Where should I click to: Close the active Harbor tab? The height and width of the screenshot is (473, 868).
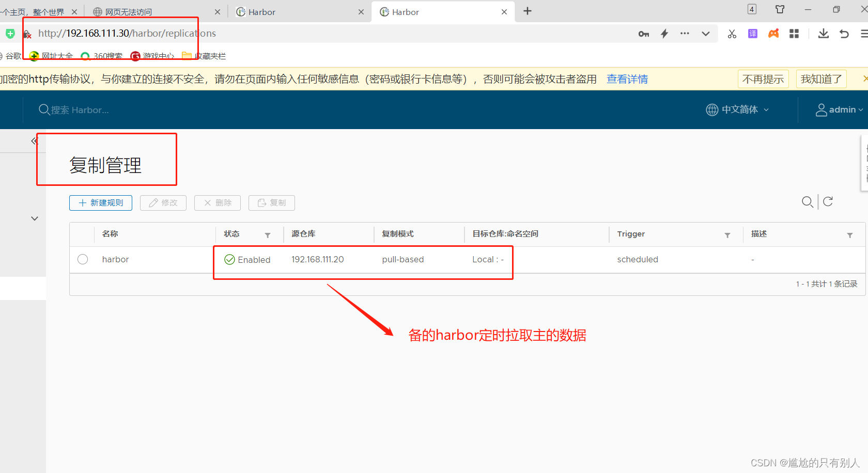coord(504,12)
